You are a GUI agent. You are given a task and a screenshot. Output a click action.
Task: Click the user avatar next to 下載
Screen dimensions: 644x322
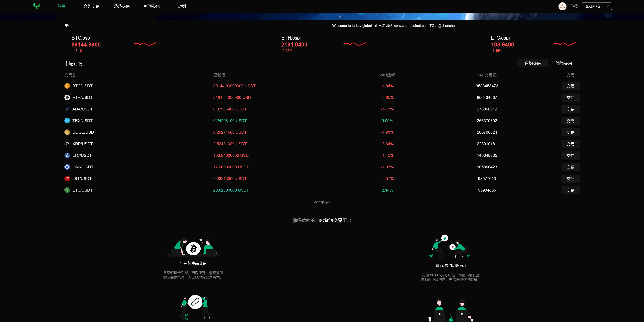point(562,6)
